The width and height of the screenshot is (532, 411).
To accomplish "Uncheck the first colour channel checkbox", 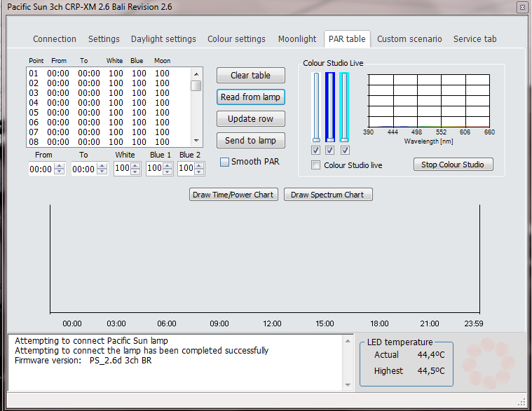I will point(316,150).
